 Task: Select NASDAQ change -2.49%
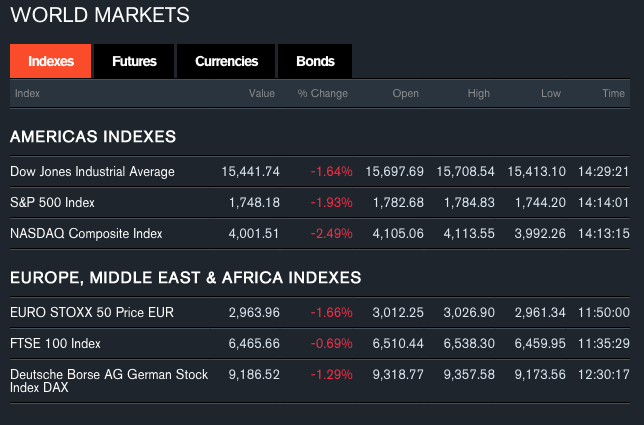(331, 234)
